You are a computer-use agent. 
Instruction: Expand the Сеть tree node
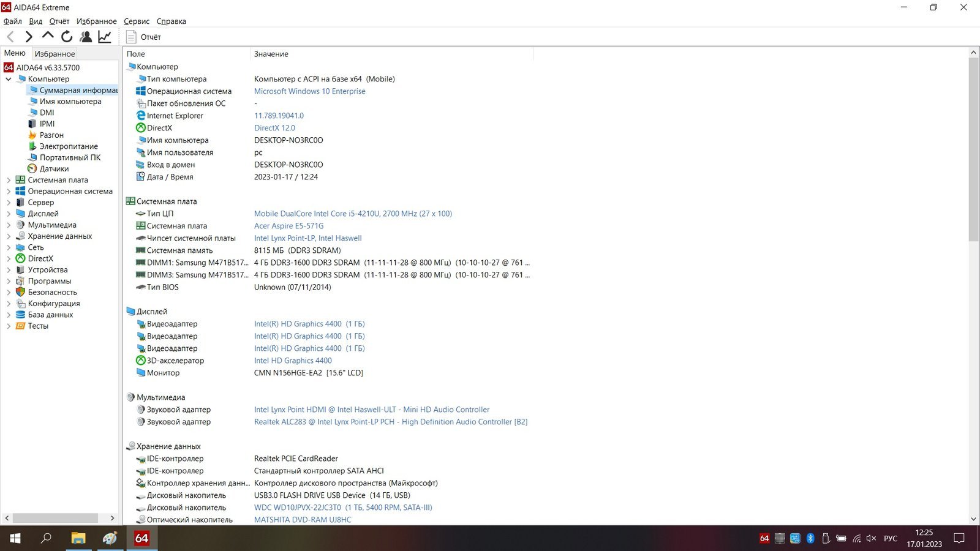[9, 247]
